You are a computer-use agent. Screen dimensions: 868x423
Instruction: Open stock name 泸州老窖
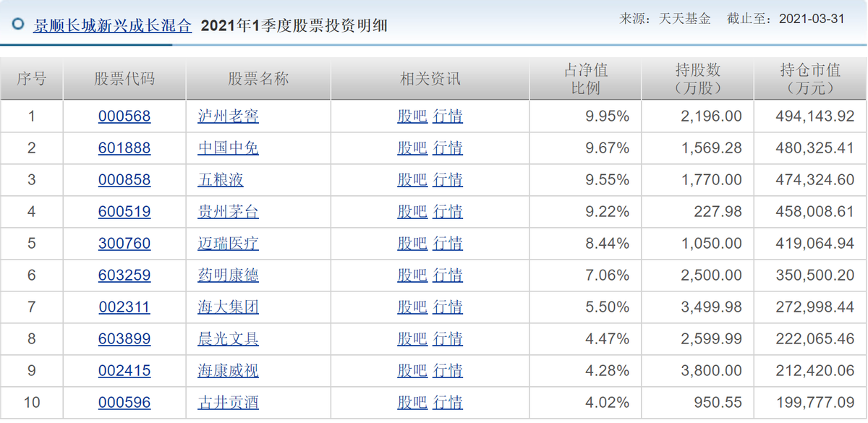click(x=229, y=116)
